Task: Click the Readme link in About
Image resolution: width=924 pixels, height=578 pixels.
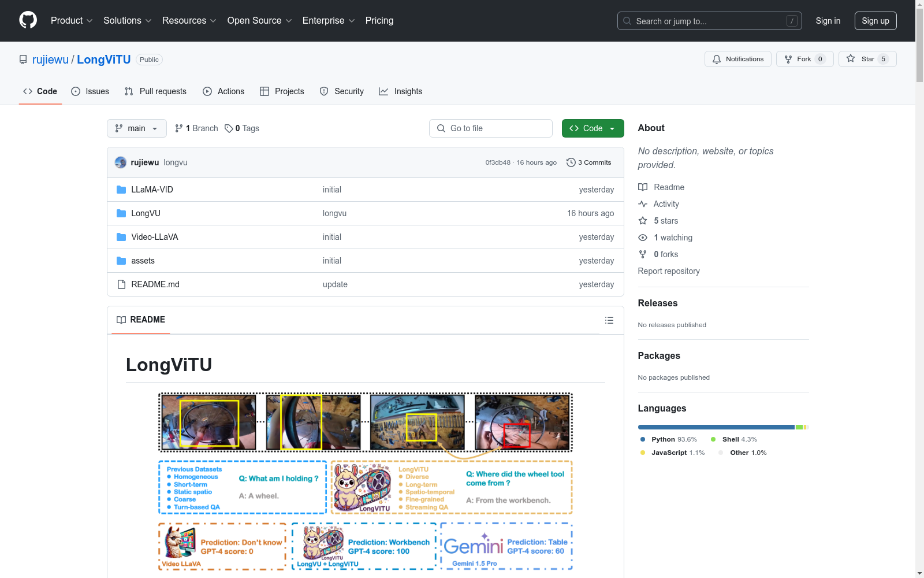Action: (x=661, y=187)
